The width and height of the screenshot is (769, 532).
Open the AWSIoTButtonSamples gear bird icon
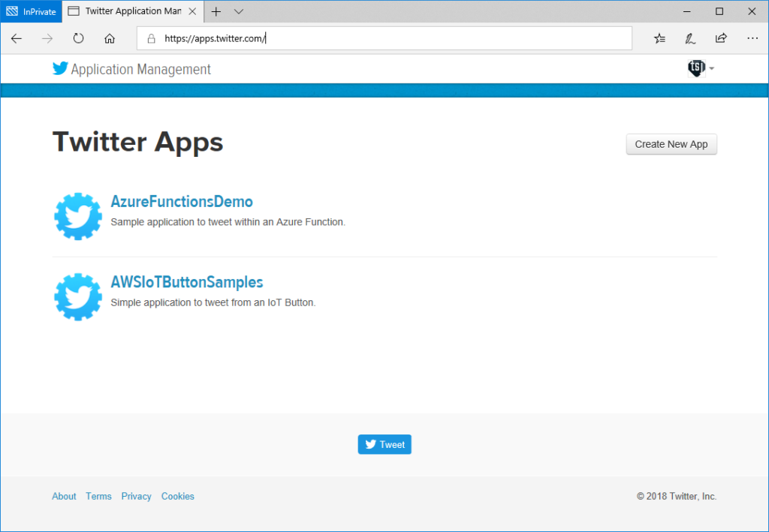pyautogui.click(x=78, y=296)
